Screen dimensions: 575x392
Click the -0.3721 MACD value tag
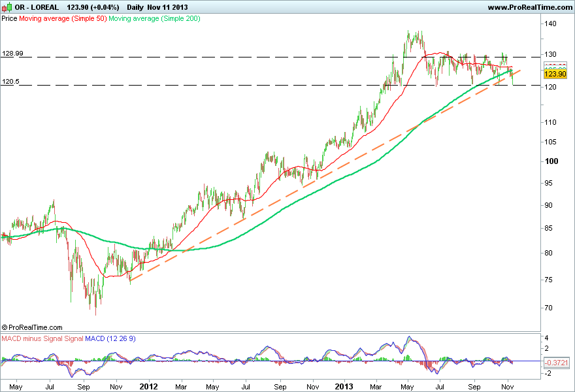[x=556, y=363]
